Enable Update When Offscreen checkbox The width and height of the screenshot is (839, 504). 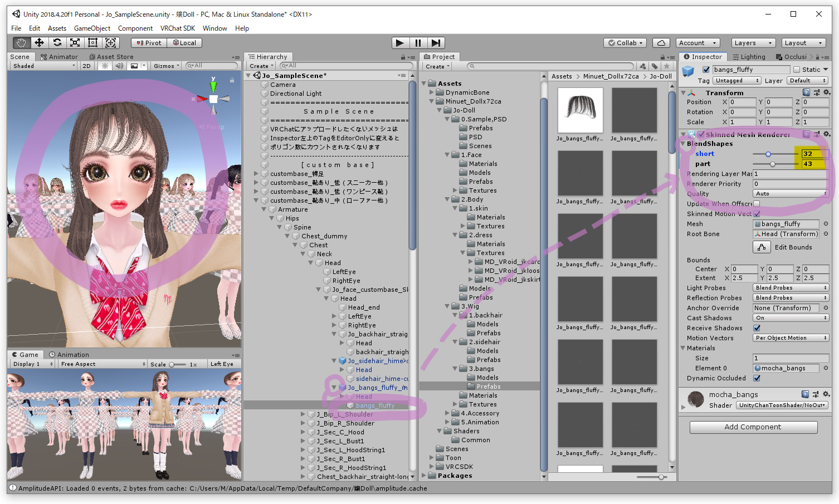point(757,204)
